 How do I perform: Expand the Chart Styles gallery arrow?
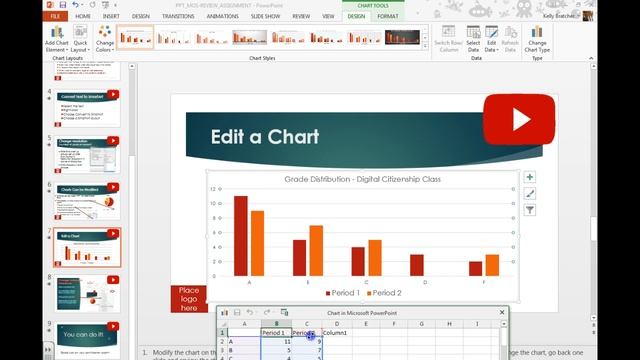point(425,46)
